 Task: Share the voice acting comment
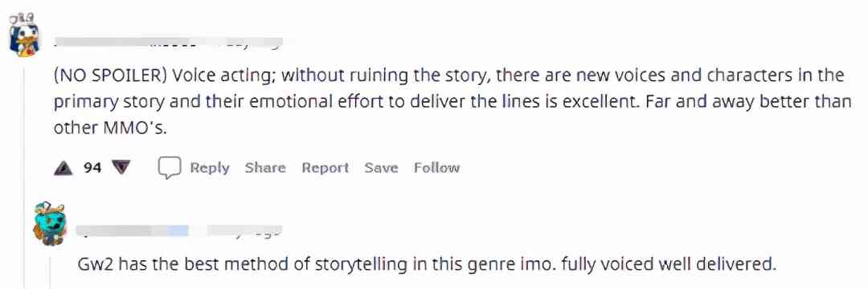click(x=265, y=168)
